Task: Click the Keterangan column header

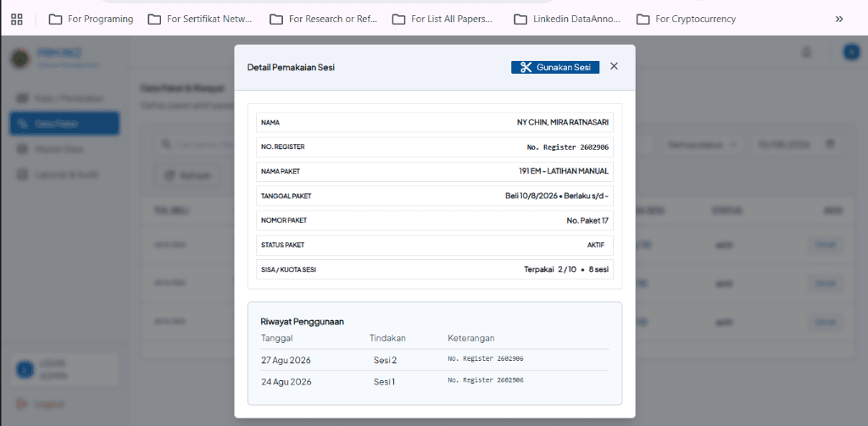Action: pos(471,338)
